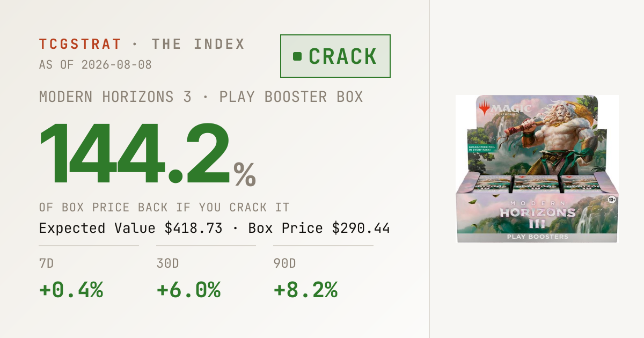Click the Box Price $290.44 text

tap(319, 228)
